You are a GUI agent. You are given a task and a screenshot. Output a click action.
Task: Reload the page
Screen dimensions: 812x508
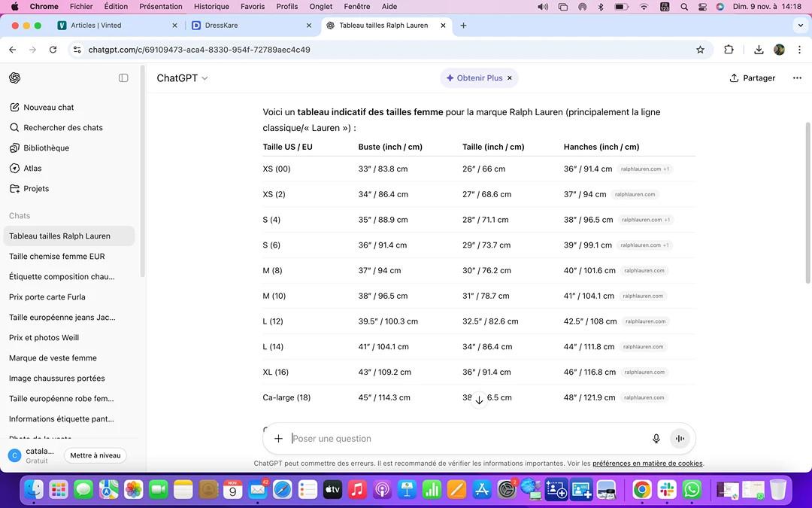pos(53,50)
